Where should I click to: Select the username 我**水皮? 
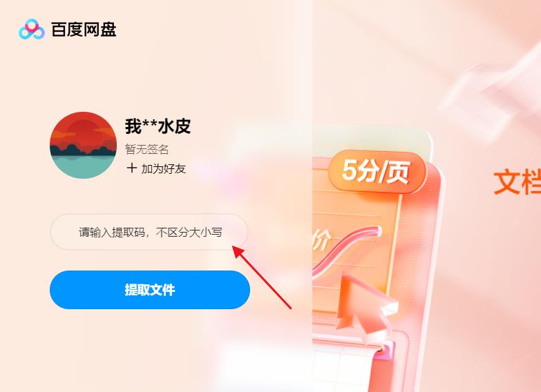(158, 126)
